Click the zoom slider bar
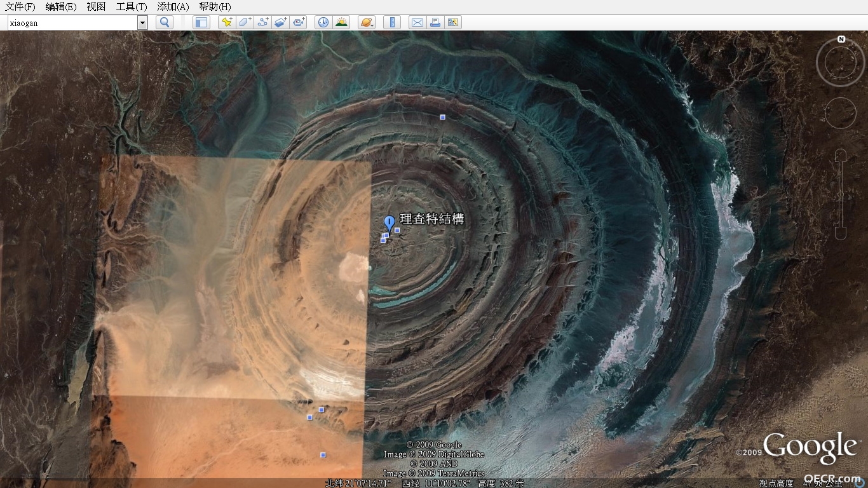The image size is (868, 488). click(841, 194)
